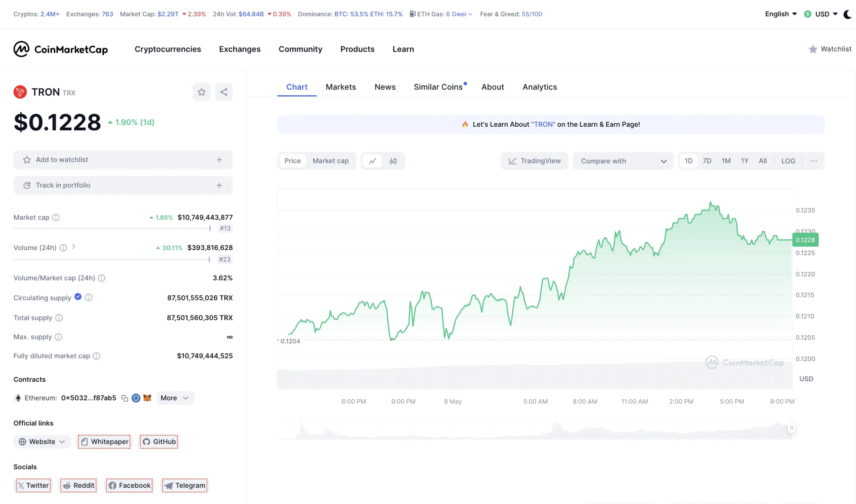Click the Volume/Market cap (24h) info icon
Image resolution: width=856 pixels, height=504 pixels.
(x=102, y=278)
